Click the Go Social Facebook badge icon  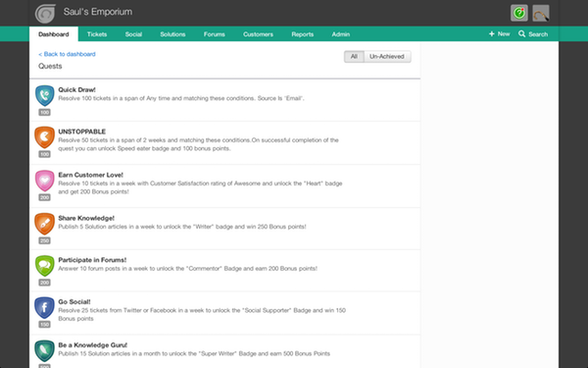45,307
